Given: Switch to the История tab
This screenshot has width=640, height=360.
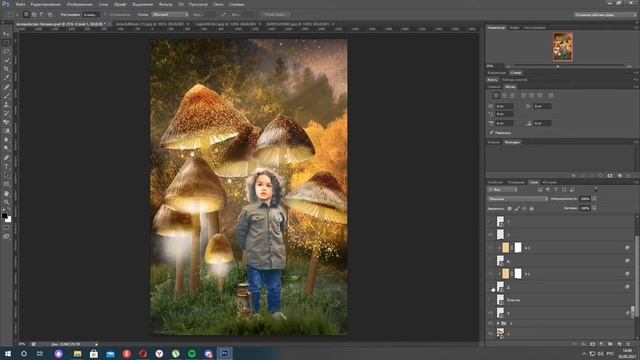Looking at the screenshot, I should pos(550,182).
